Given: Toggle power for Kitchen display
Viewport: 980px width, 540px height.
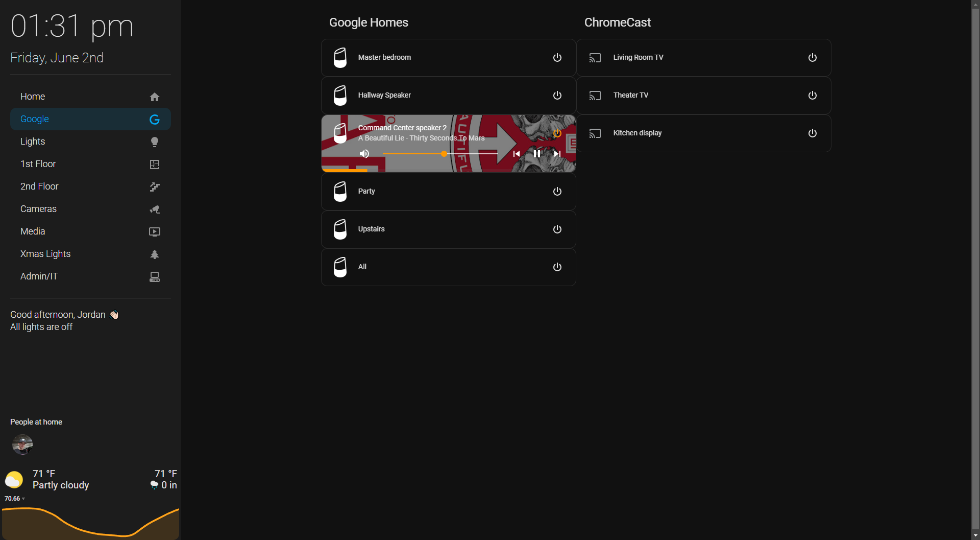Looking at the screenshot, I should tap(812, 133).
